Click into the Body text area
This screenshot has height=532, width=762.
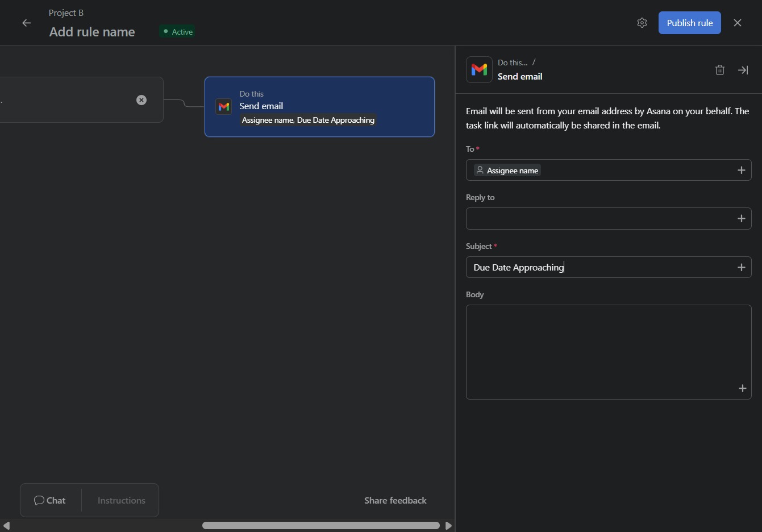pos(609,352)
